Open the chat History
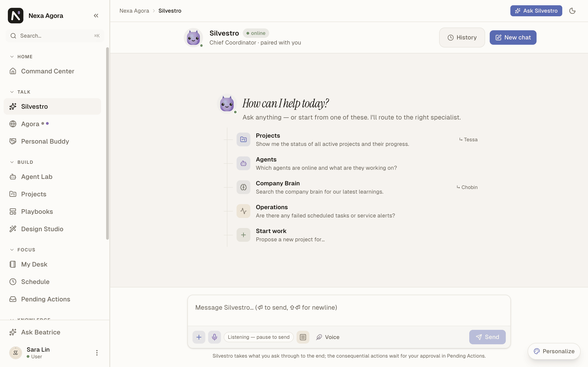 [462, 37]
